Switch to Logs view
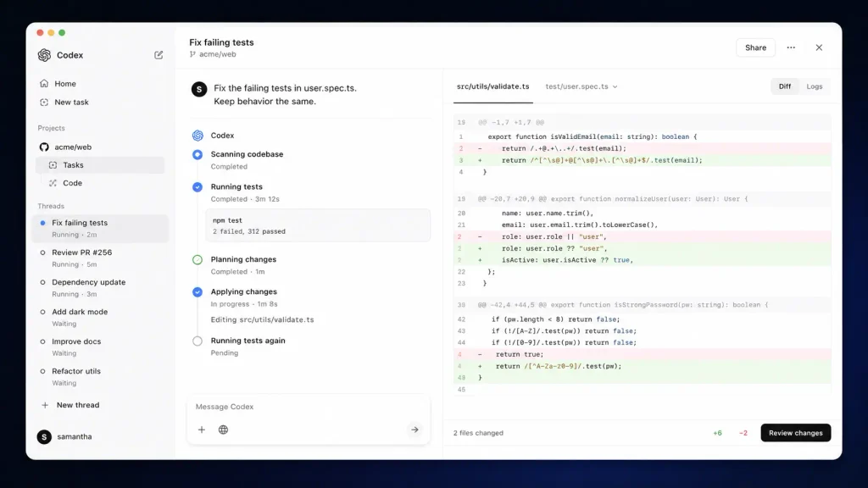This screenshot has width=868, height=488. tap(815, 86)
